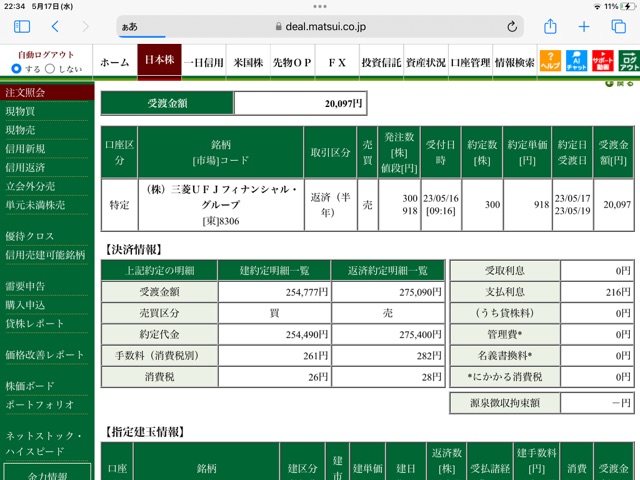Image resolution: width=640 pixels, height=480 pixels.
Task: Show all tabs with the tab overview icon
Action: 618,27
